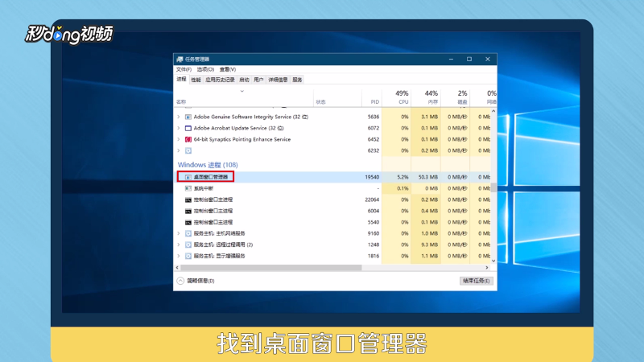Click the 0.1% CPU value for 系统中断

pos(403,188)
